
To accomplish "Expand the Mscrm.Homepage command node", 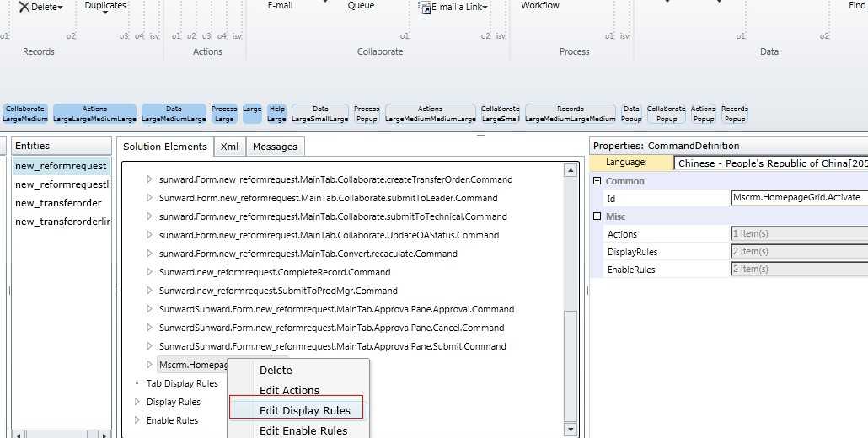I will point(149,365).
